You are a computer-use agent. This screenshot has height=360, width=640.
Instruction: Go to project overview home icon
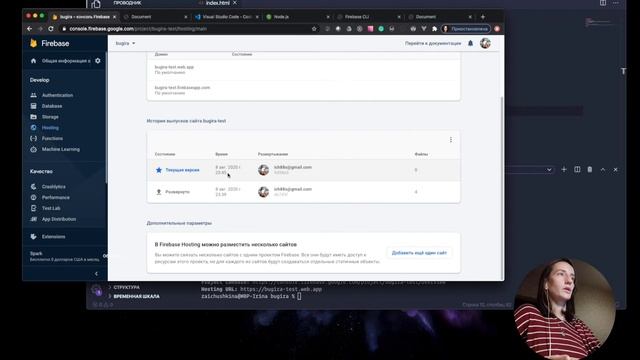coord(33,61)
